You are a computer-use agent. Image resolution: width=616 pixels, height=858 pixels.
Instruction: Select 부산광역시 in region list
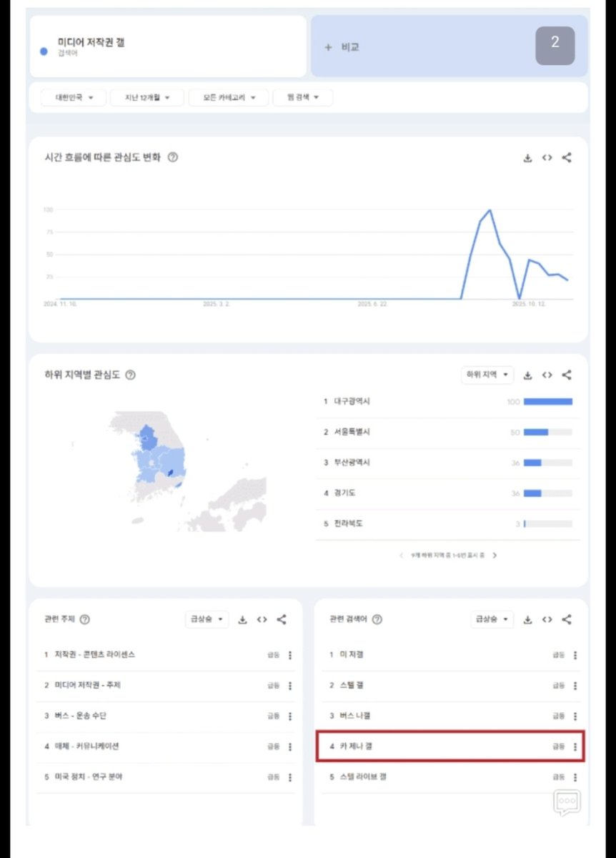coord(447,463)
